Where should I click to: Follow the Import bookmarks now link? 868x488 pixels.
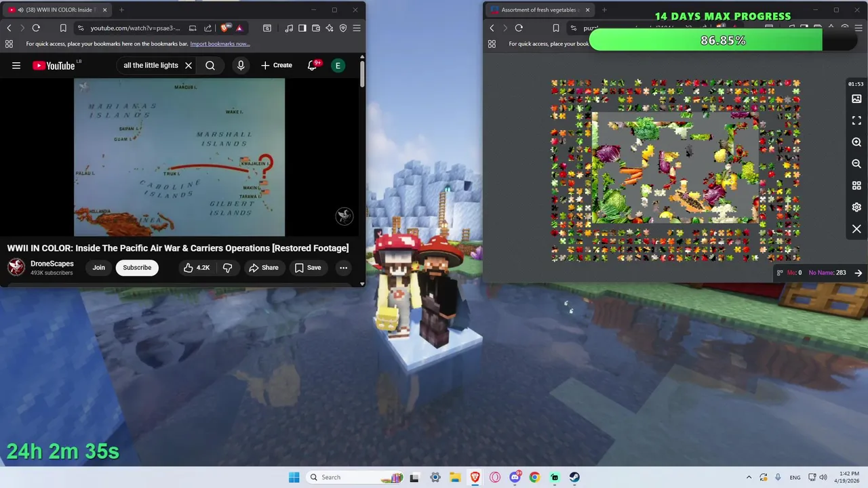(x=220, y=44)
